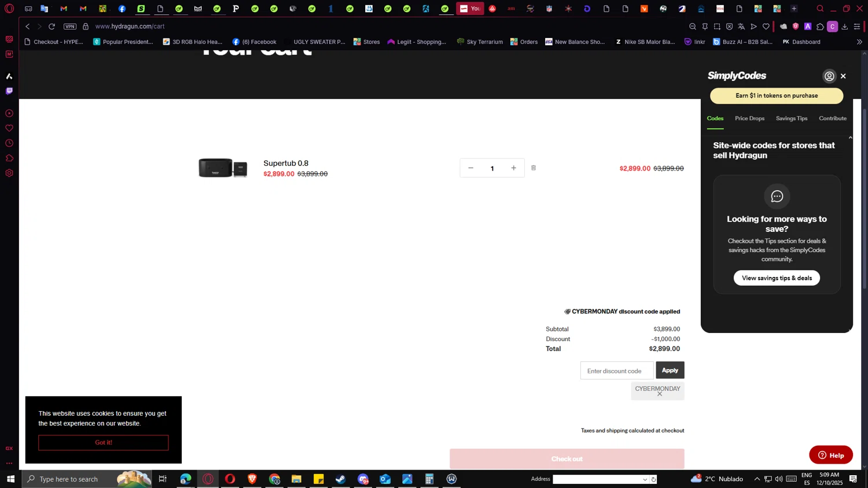
Task: Open the snapshot capture tool icon
Action: 717,27
